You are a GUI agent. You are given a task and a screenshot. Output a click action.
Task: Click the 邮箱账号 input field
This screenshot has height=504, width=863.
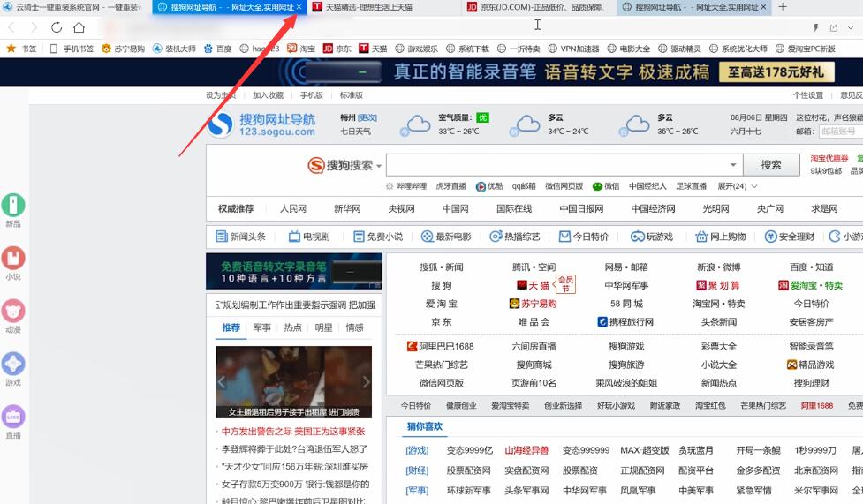point(841,131)
